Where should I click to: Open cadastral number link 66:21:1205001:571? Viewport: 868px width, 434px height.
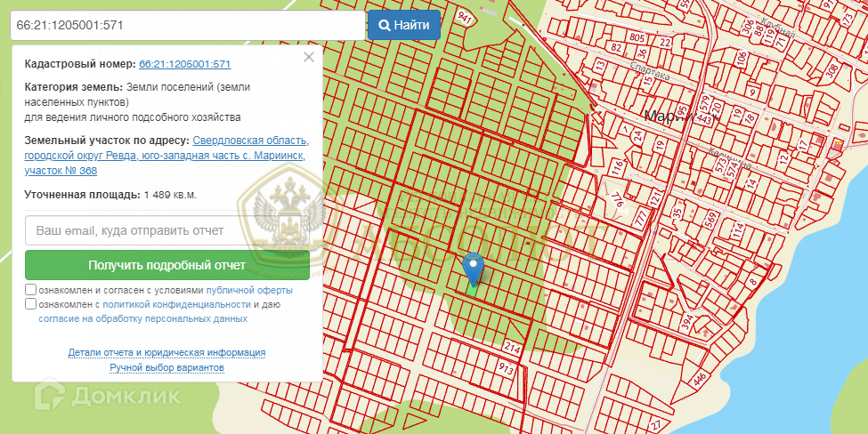[x=185, y=64]
